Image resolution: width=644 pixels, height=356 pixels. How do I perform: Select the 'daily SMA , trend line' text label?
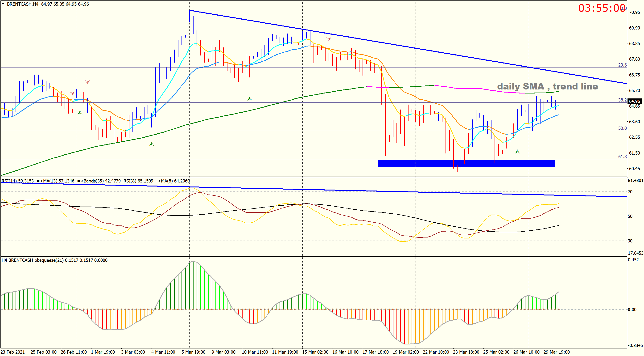point(548,86)
